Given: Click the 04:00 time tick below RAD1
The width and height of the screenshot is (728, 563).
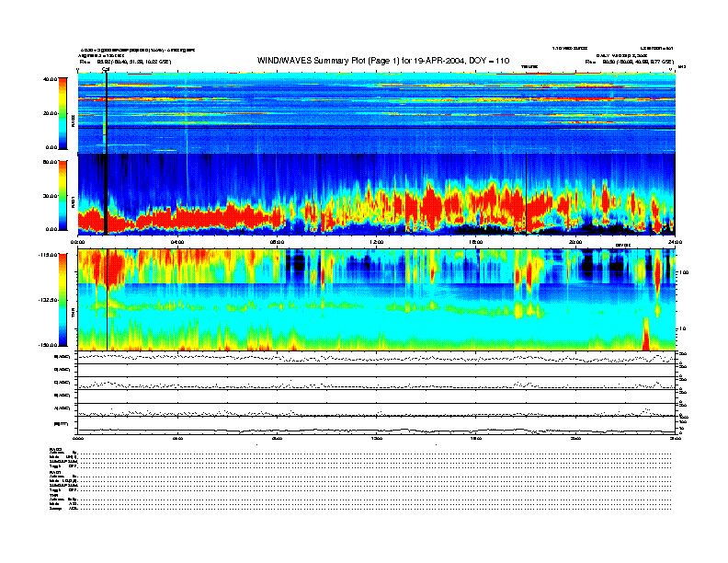Looking at the screenshot, I should pyautogui.click(x=177, y=242).
